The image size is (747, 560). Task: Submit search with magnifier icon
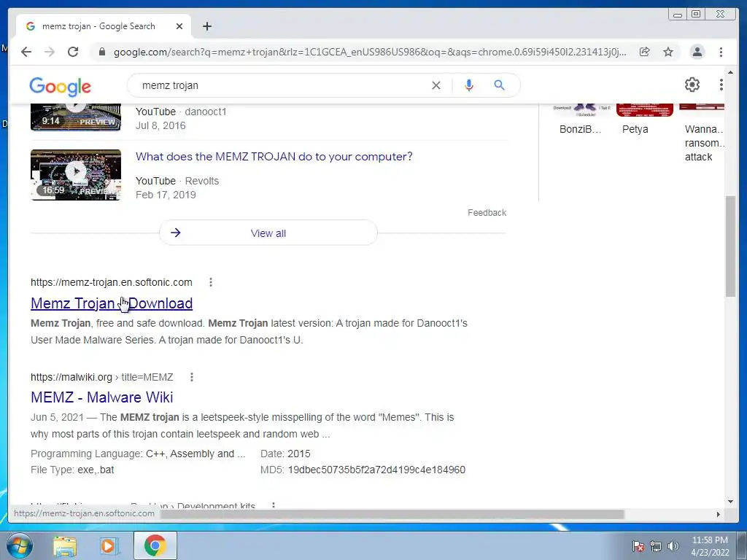499,85
